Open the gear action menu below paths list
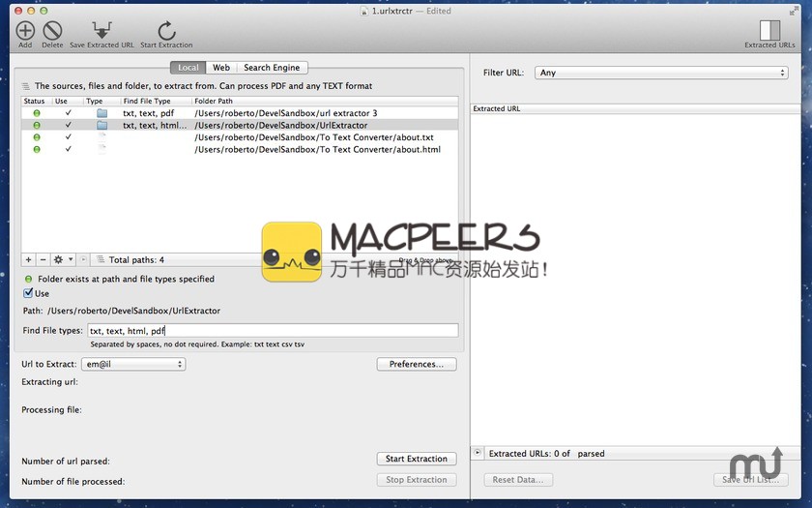The image size is (812, 508). pyautogui.click(x=64, y=259)
